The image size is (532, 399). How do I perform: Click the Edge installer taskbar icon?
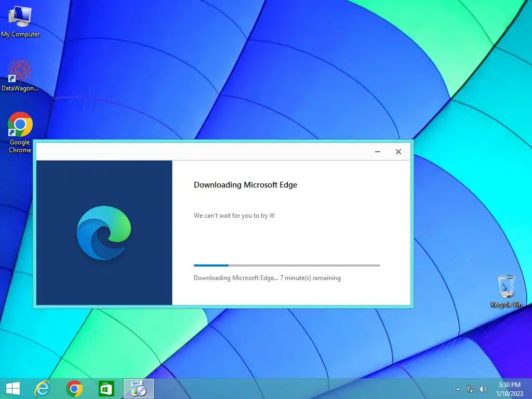click(138, 389)
